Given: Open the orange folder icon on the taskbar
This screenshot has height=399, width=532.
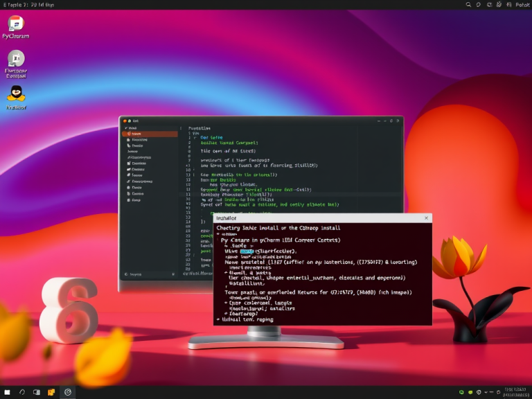Looking at the screenshot, I should 51,392.
